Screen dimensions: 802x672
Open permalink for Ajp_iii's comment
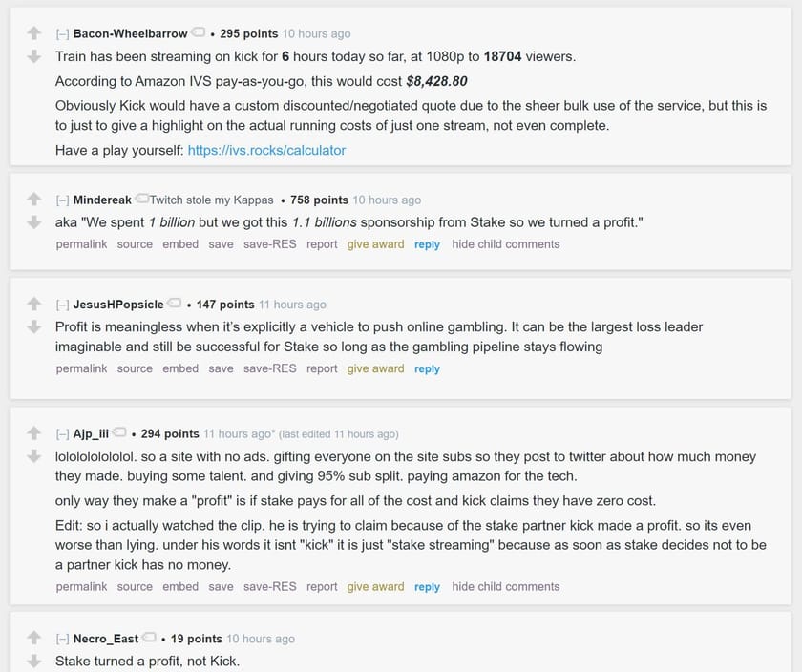tap(81, 587)
